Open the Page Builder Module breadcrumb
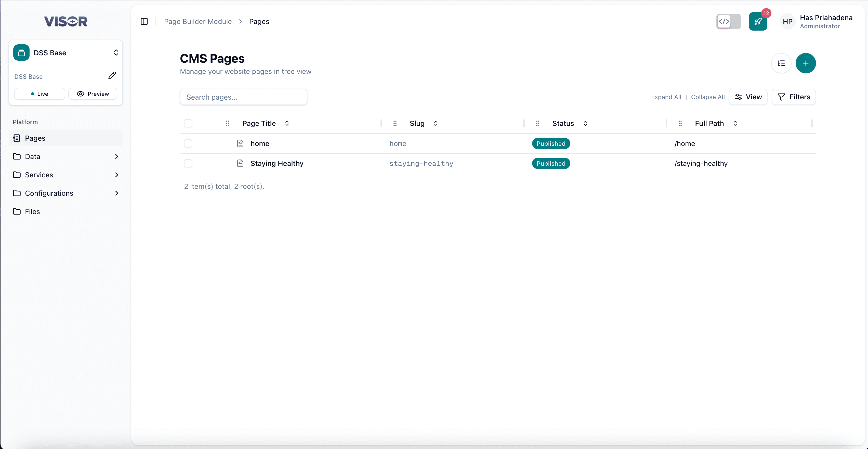This screenshot has height=449, width=868. (x=198, y=21)
